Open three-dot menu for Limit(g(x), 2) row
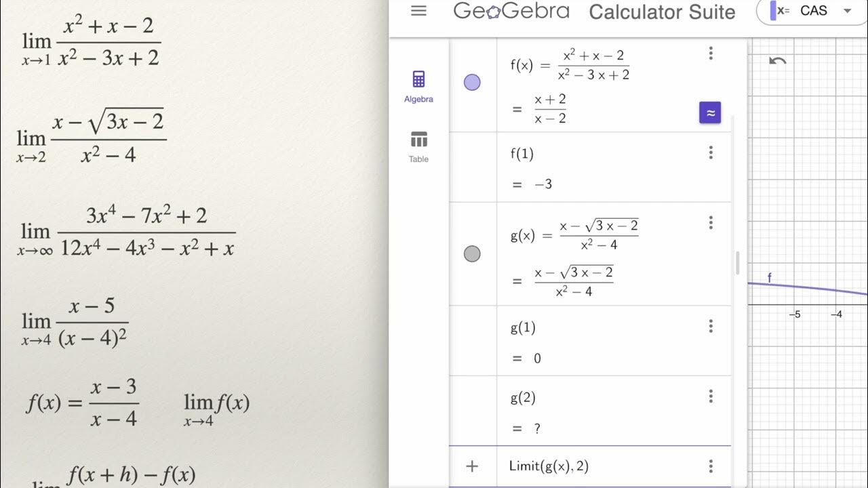868x488 pixels. tap(711, 466)
